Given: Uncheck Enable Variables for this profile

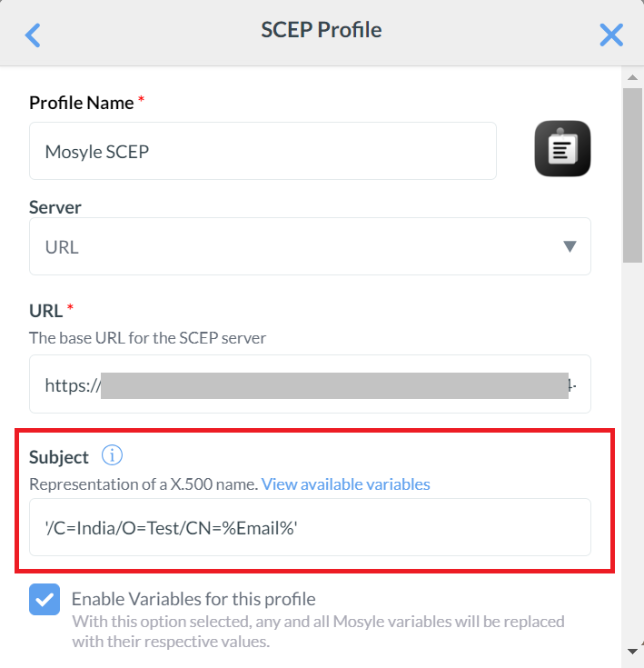Looking at the screenshot, I should pos(45,599).
